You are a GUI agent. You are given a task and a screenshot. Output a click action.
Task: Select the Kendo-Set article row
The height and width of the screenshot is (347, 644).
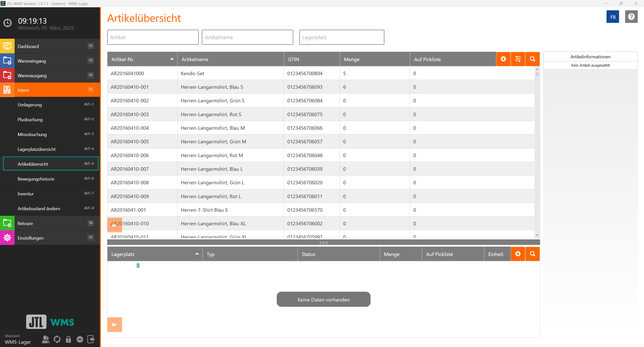click(192, 73)
